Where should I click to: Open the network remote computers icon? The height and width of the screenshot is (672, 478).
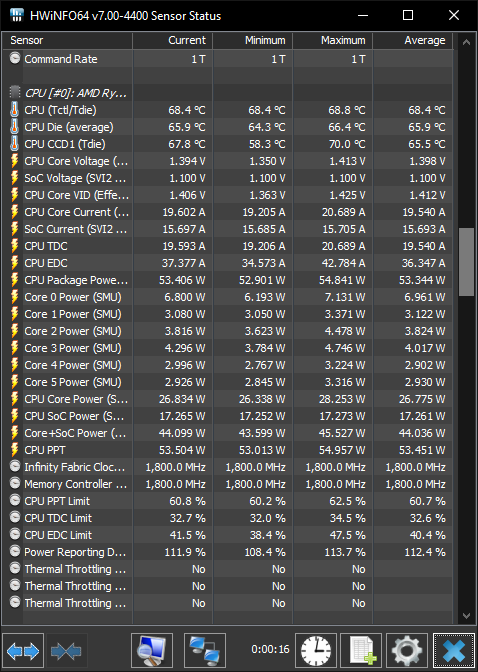pyautogui.click(x=204, y=651)
